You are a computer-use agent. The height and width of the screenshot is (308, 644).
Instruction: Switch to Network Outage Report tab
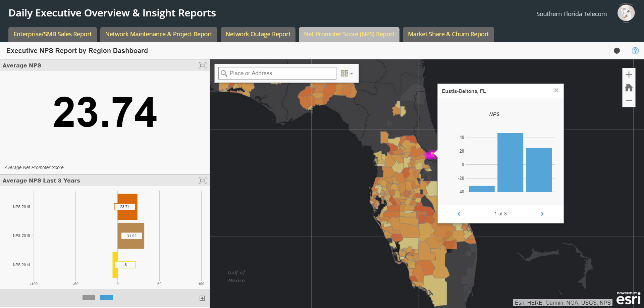(x=258, y=34)
